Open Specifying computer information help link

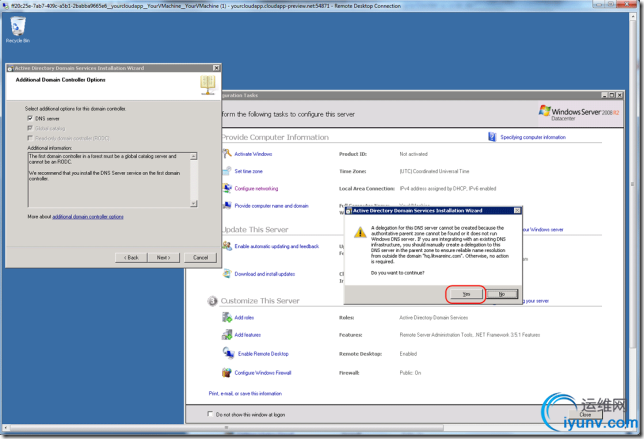tap(533, 137)
